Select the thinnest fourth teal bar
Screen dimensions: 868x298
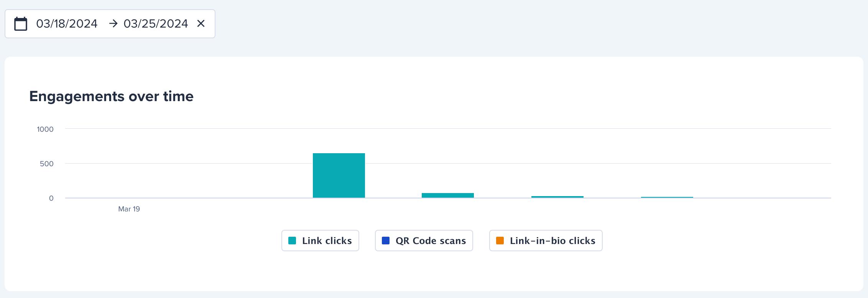(667, 197)
